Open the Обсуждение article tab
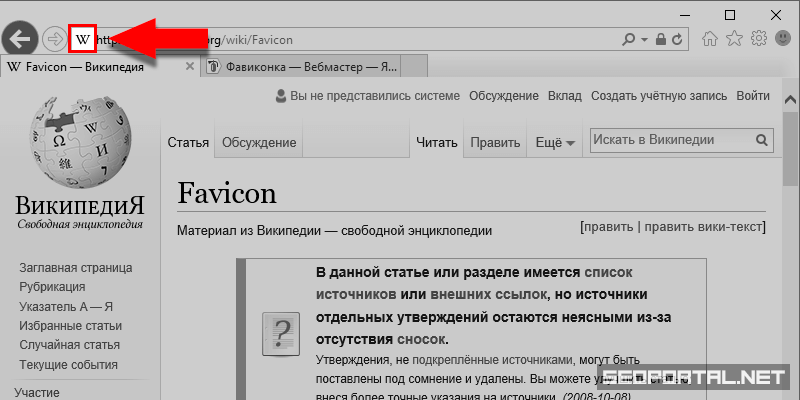This screenshot has width=800, height=400. click(259, 143)
